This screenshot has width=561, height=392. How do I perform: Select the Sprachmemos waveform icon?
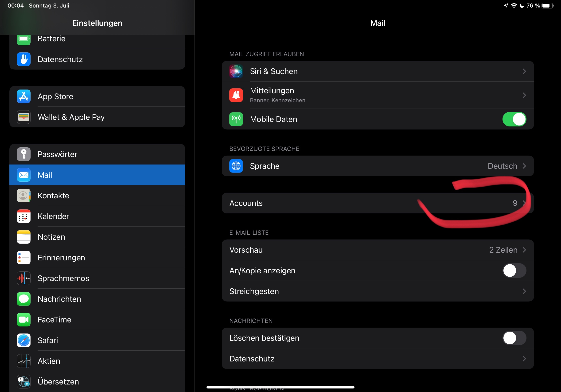(24, 278)
